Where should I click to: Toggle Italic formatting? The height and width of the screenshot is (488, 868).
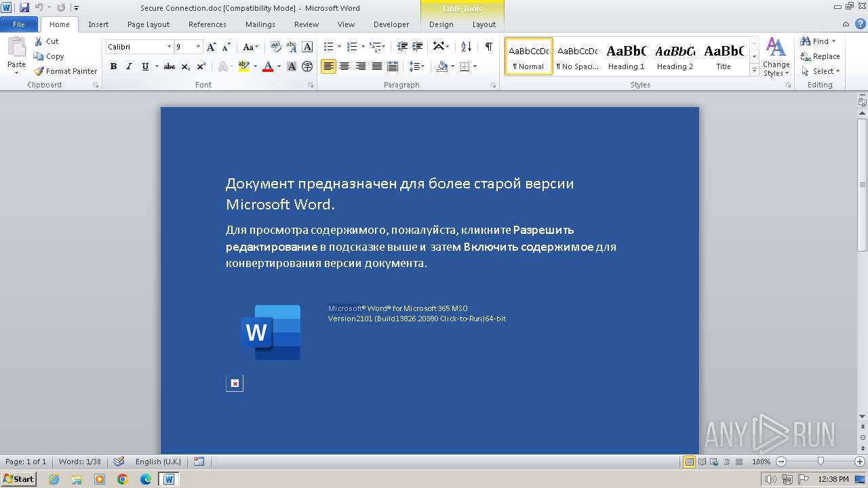pos(129,66)
